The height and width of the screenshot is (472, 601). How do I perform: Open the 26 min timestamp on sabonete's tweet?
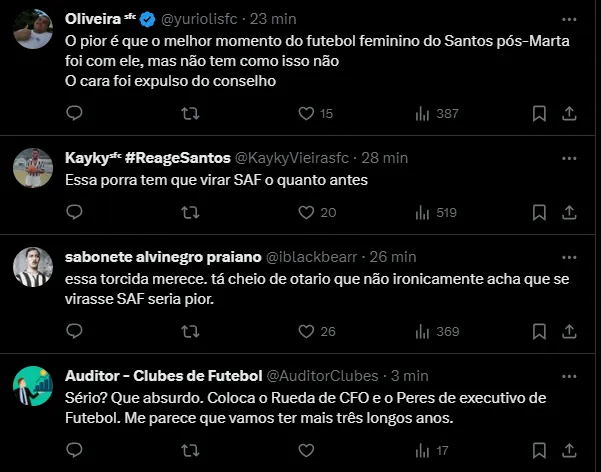pos(398,257)
